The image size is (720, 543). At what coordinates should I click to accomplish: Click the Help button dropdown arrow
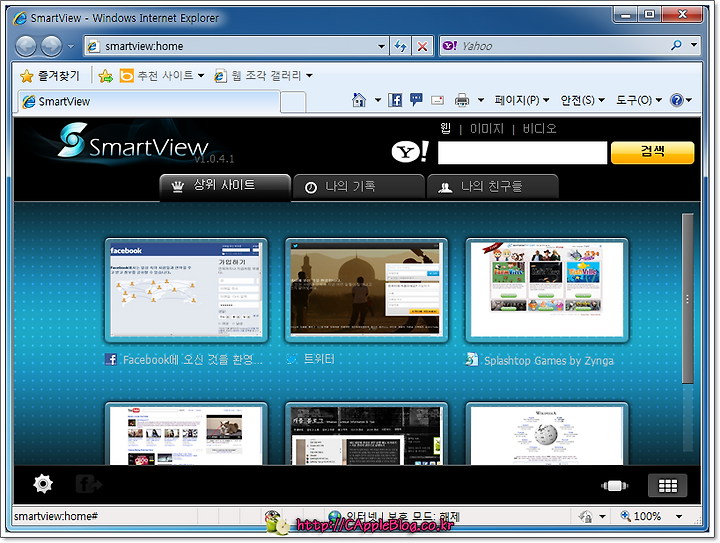[x=689, y=100]
